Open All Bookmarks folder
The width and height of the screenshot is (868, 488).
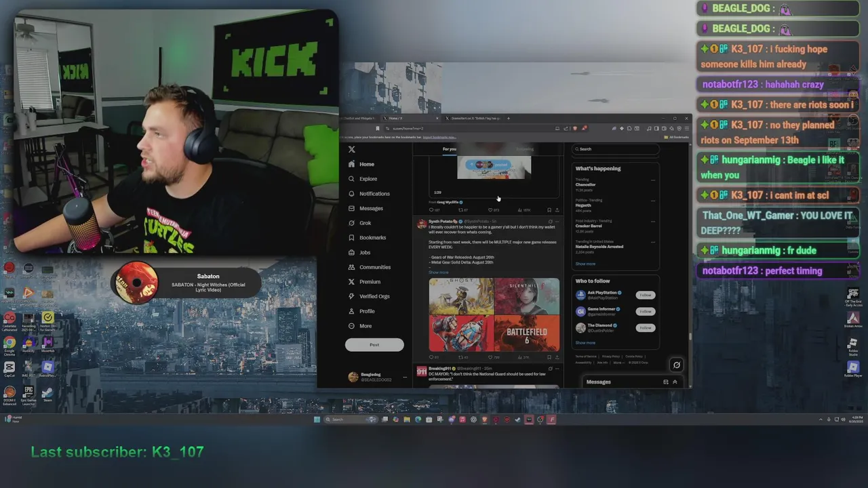(676, 137)
